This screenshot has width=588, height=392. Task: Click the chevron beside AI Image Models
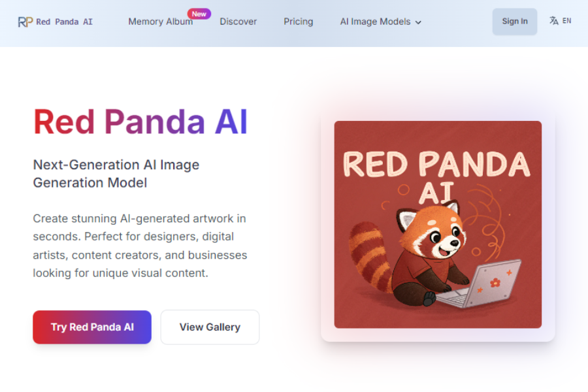pos(418,22)
